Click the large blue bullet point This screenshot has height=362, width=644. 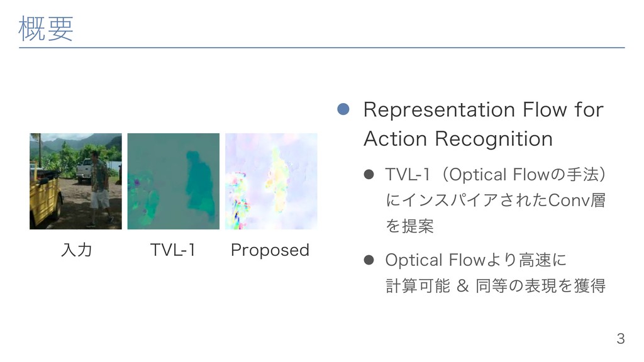pos(343,109)
